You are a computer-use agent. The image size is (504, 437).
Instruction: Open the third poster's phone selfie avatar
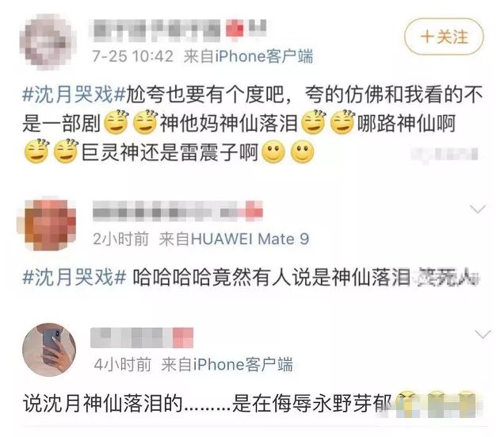pyautogui.click(x=49, y=350)
